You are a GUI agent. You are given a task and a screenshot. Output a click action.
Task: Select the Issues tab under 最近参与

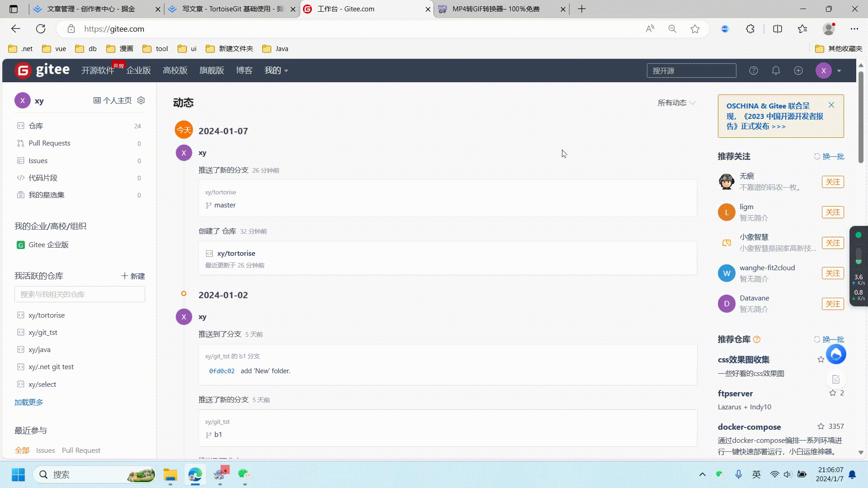coord(45,450)
